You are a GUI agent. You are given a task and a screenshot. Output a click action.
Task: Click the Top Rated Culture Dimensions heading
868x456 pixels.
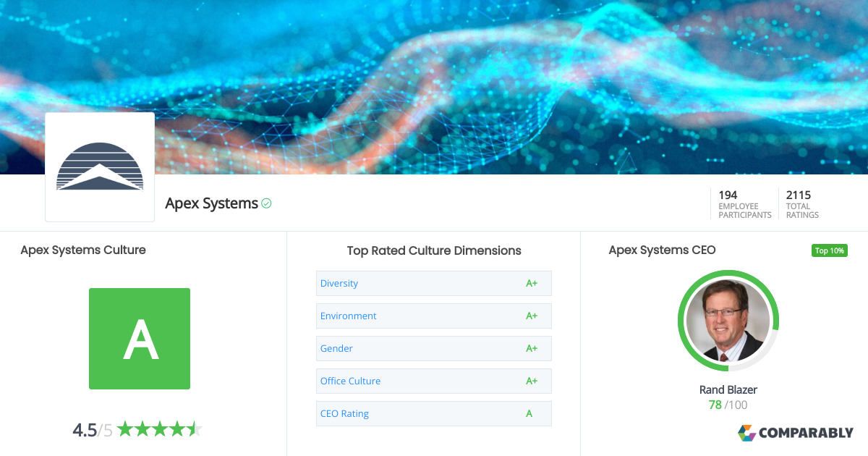434,250
